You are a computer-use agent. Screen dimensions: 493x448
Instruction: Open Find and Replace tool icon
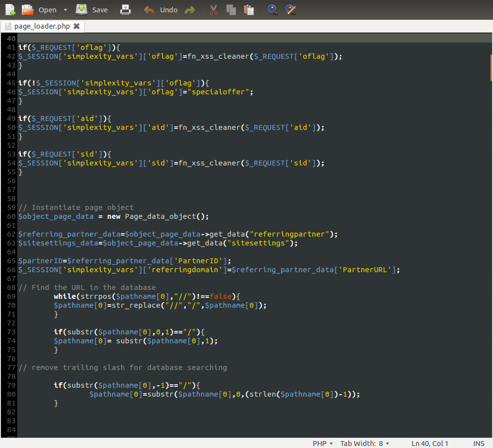pos(291,9)
